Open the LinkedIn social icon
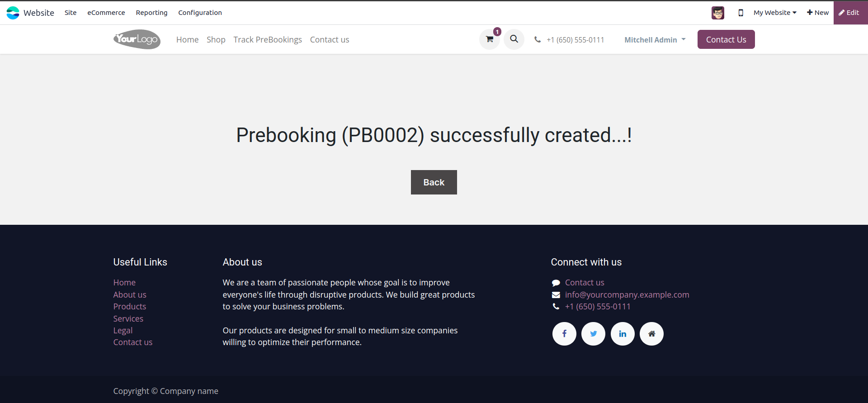This screenshot has height=403, width=868. coord(623,334)
